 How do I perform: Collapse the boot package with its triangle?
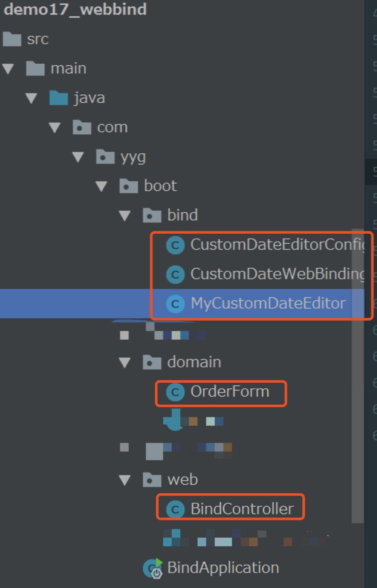[x=101, y=186]
